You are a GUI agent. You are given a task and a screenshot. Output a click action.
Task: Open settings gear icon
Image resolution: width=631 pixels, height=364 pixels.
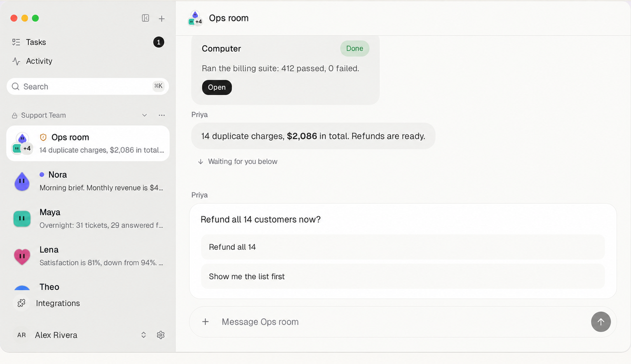click(161, 335)
